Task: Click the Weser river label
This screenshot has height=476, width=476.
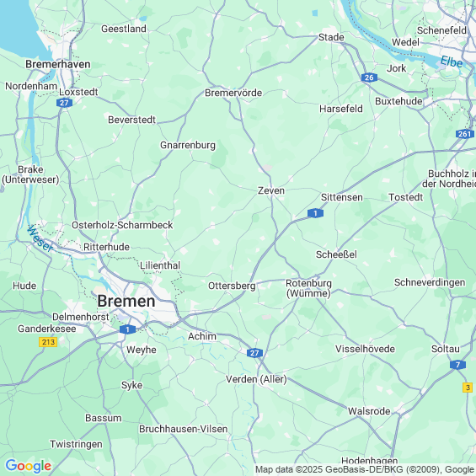Action: pos(40,238)
